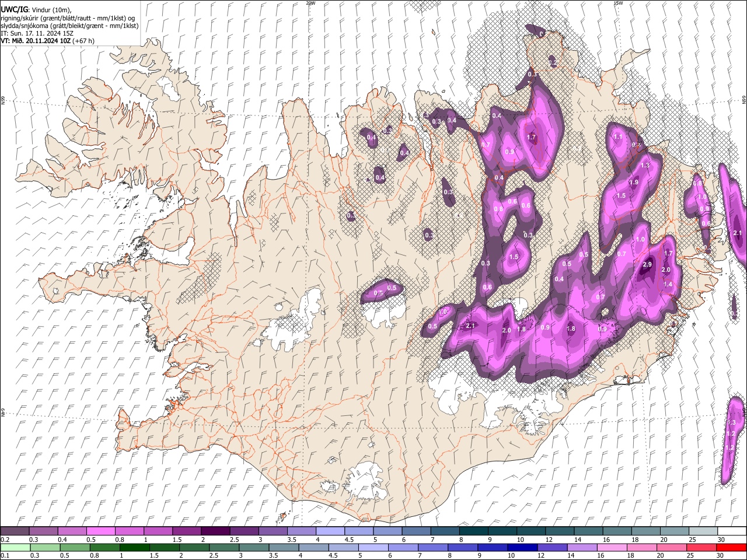Pick the darkest purple snow swatch at 2
The width and height of the screenshot is (747, 560).
pyautogui.click(x=215, y=531)
